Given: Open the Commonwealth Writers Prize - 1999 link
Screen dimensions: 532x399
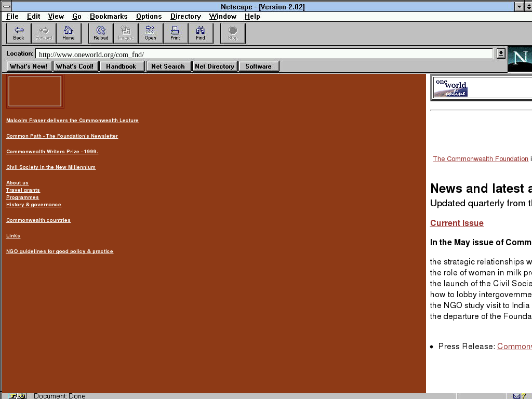Looking at the screenshot, I should coord(52,152).
